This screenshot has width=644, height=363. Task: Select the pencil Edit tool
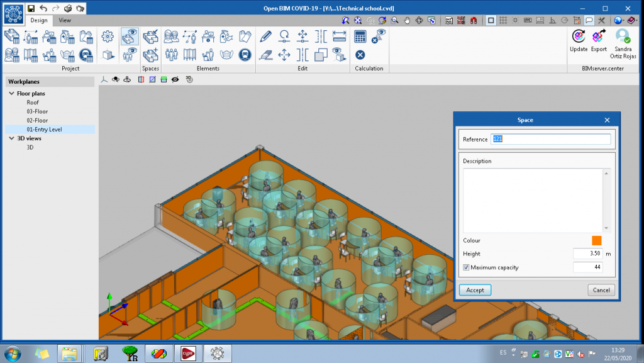coord(266,36)
